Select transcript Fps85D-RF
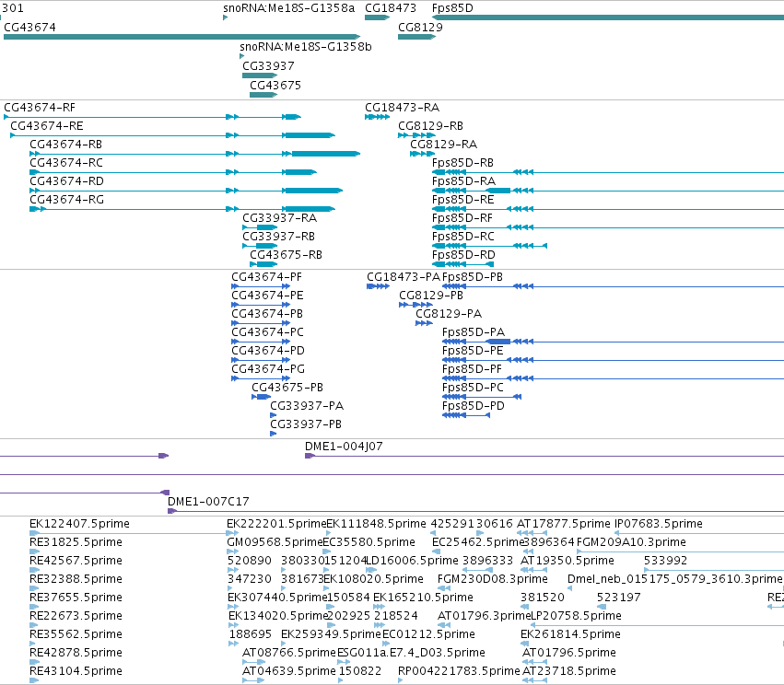The width and height of the screenshot is (784, 685). point(608,227)
